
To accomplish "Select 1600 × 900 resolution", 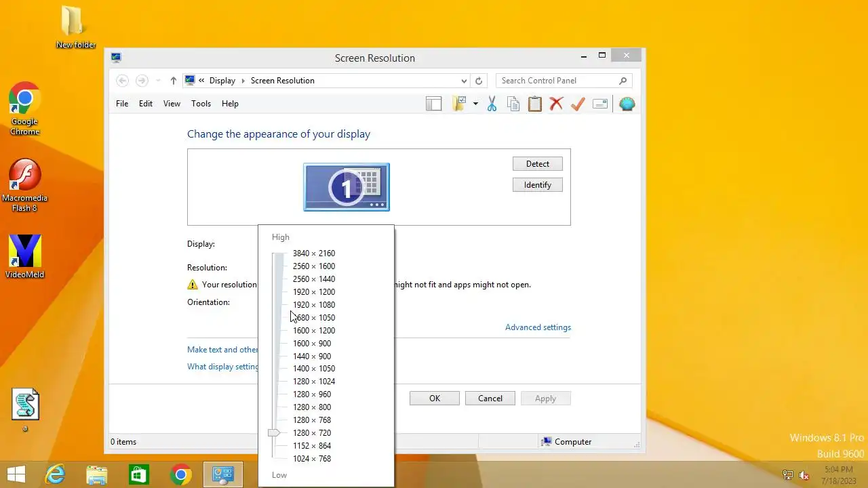I will coord(312,344).
